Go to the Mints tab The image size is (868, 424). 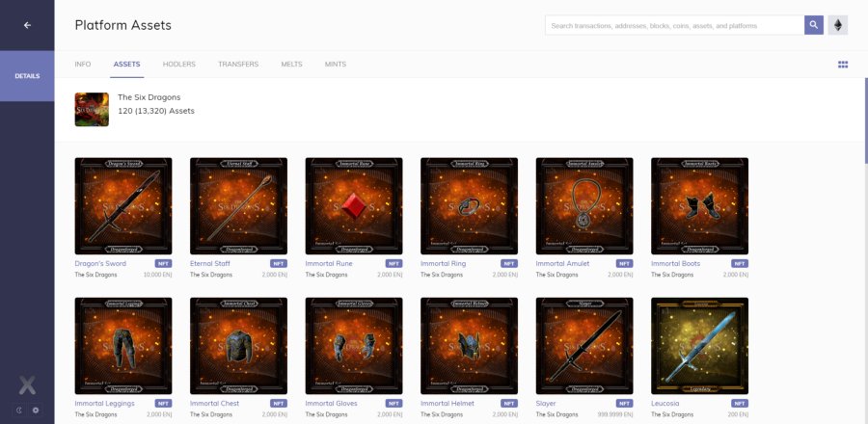tap(336, 65)
